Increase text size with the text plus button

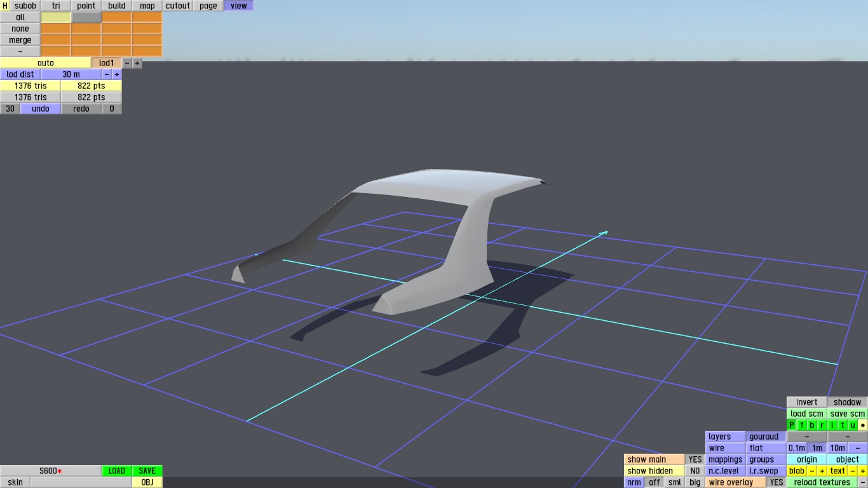(863, 471)
